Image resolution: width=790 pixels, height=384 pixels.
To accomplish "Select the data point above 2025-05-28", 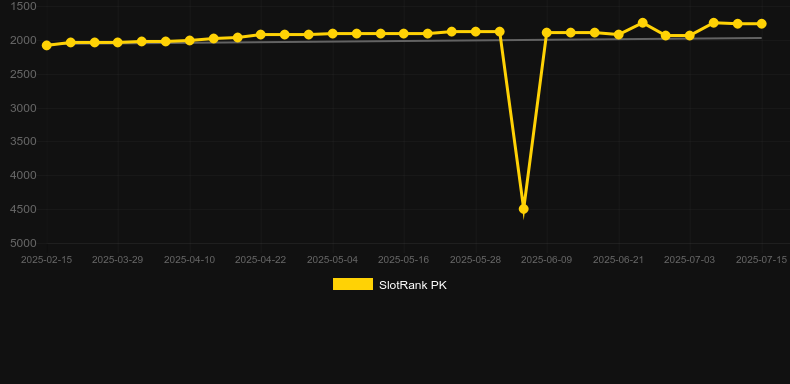I will pyautogui.click(x=475, y=32).
